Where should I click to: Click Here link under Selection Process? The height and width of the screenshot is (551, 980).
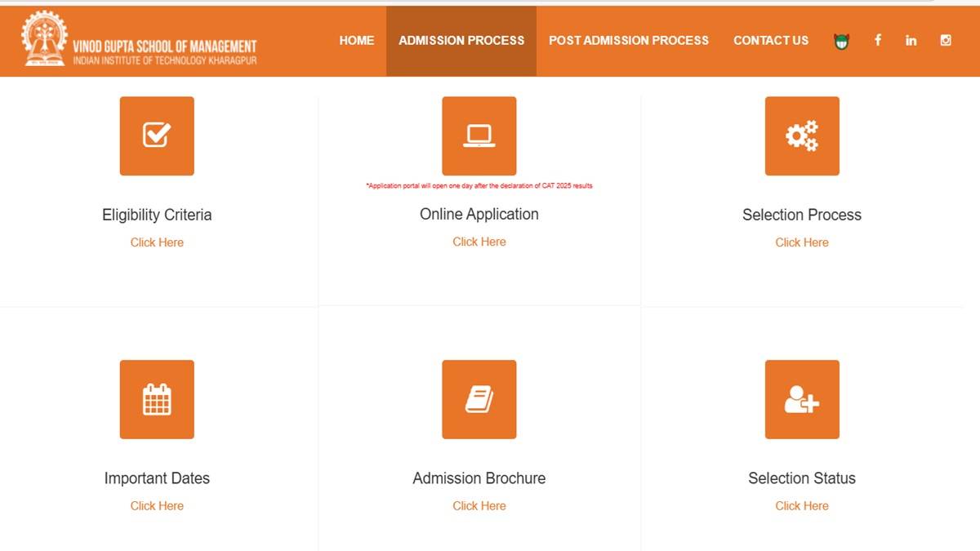(801, 242)
